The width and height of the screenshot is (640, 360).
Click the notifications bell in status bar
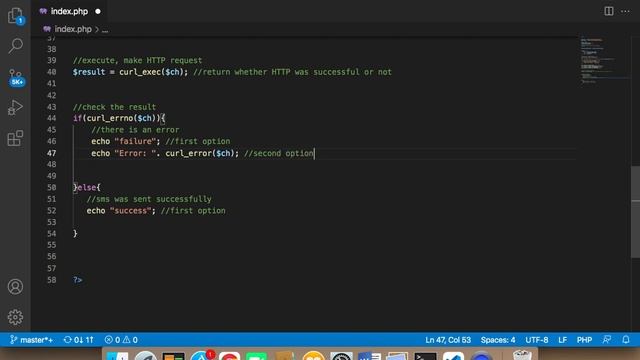point(626,340)
